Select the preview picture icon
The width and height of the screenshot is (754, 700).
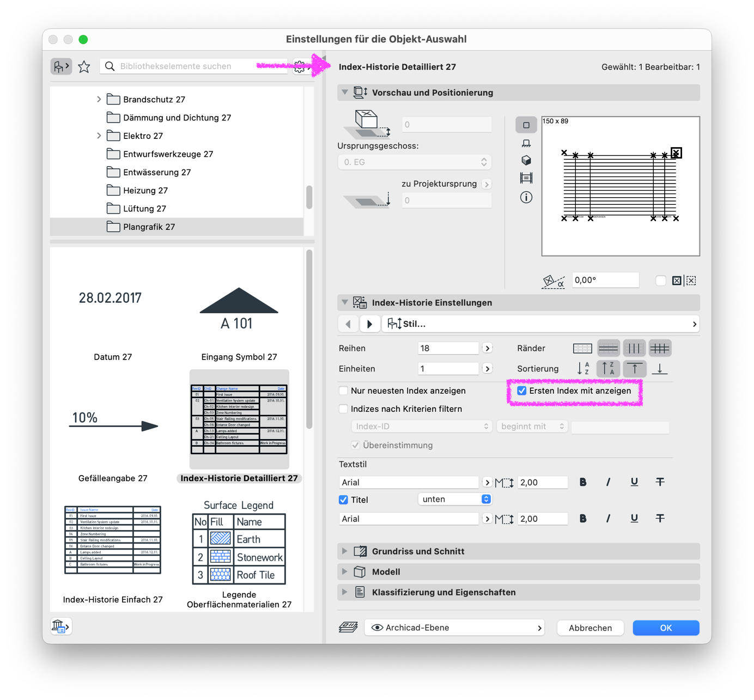526,178
